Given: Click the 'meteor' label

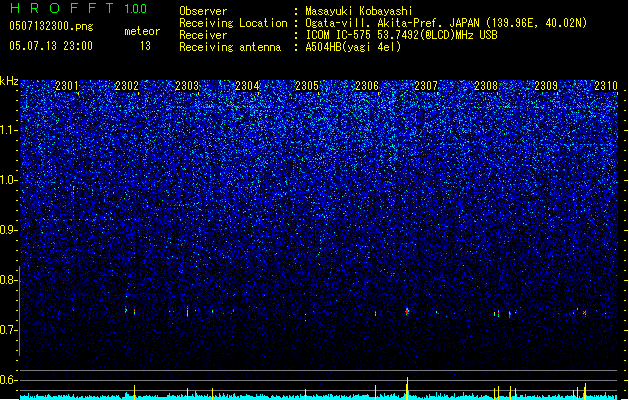Looking at the screenshot, I should (142, 31).
